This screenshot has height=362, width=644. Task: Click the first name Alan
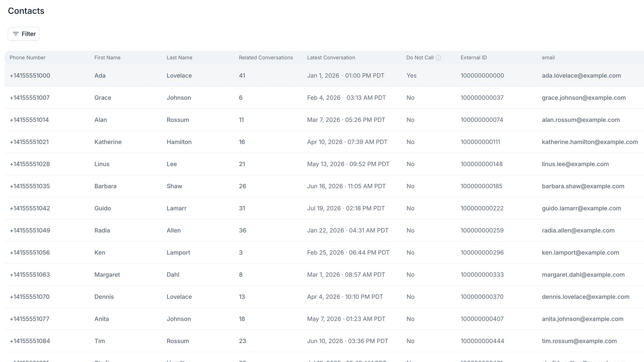point(101,120)
